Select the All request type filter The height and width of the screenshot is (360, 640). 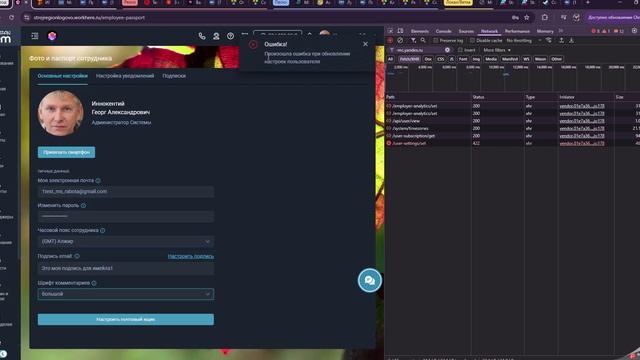click(x=390, y=59)
